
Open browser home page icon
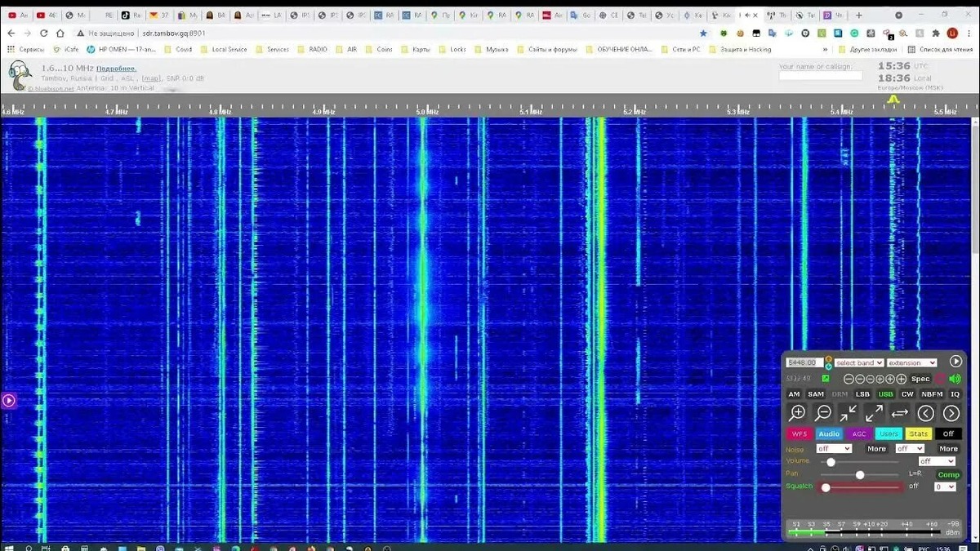click(x=60, y=33)
